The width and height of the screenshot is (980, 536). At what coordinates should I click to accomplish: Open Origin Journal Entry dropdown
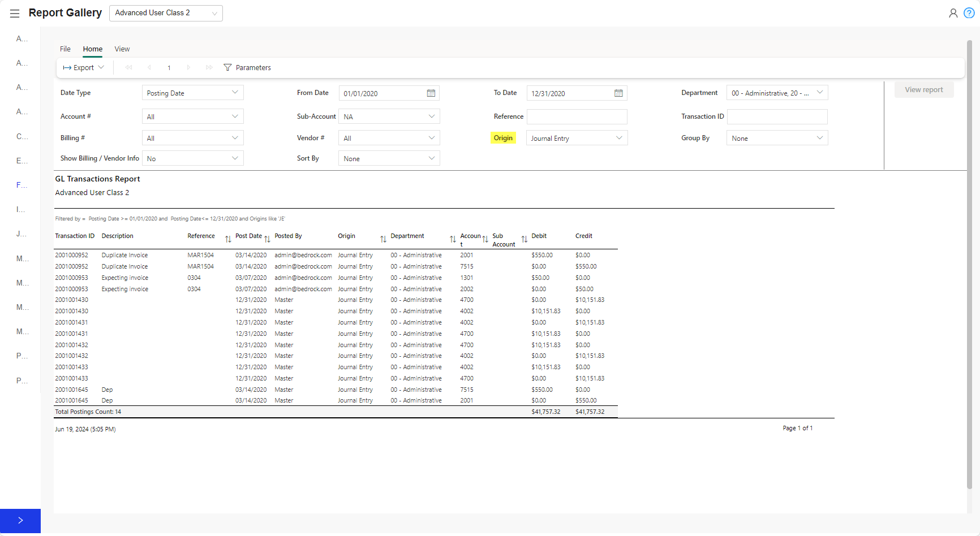click(577, 138)
